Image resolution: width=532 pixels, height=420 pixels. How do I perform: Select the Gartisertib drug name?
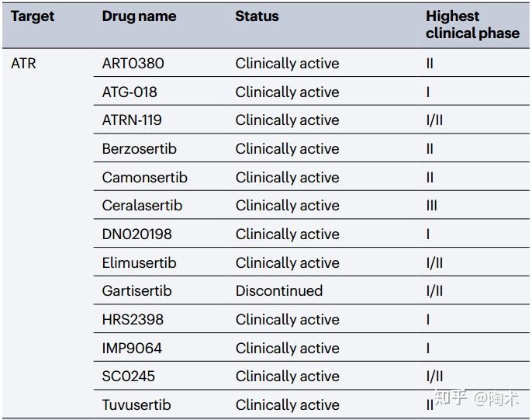click(137, 291)
